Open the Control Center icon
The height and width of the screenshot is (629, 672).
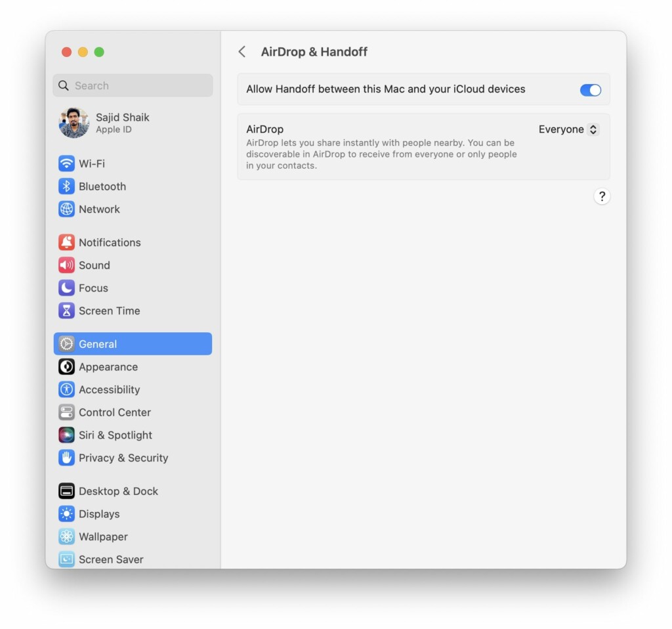[x=66, y=412]
